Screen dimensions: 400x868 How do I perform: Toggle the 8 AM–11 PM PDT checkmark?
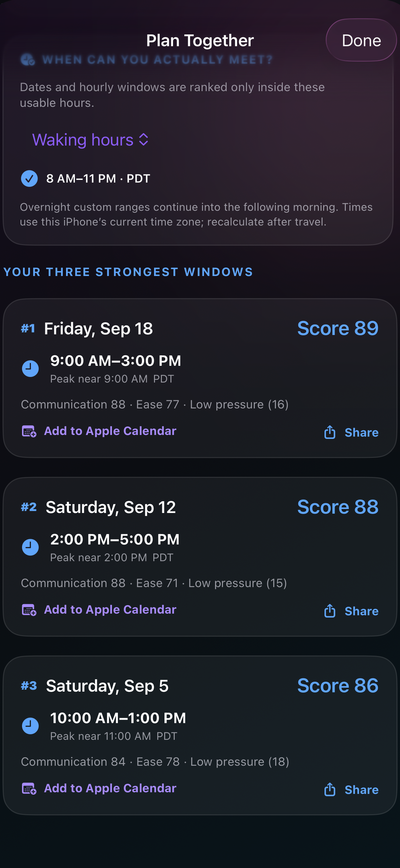point(29,179)
